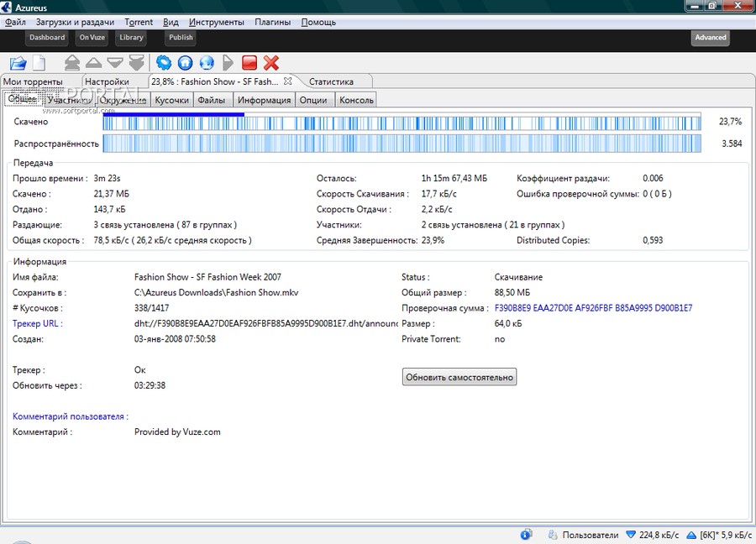
Task: Click the blue upload-speed triangle icon
Action: click(691, 535)
